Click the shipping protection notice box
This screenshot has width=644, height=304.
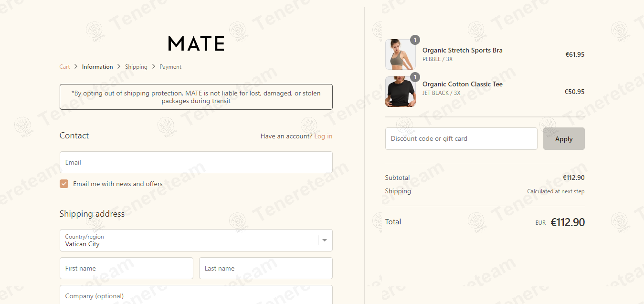(196, 97)
